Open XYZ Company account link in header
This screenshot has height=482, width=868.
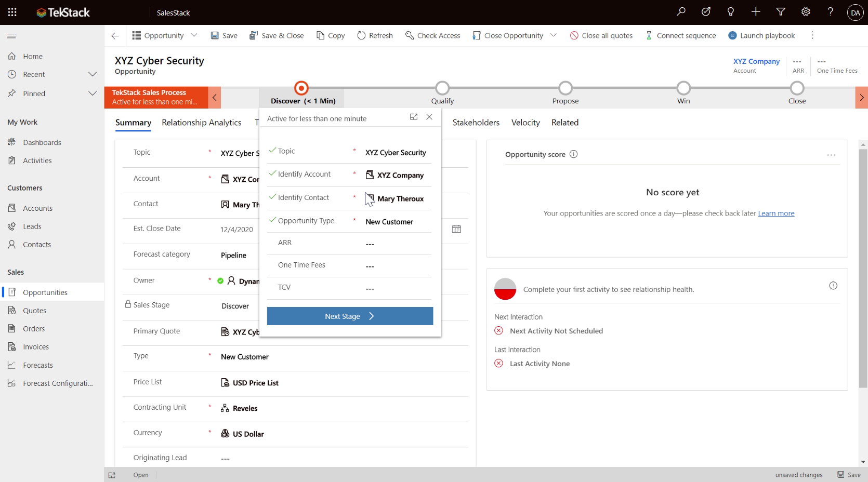click(x=756, y=61)
